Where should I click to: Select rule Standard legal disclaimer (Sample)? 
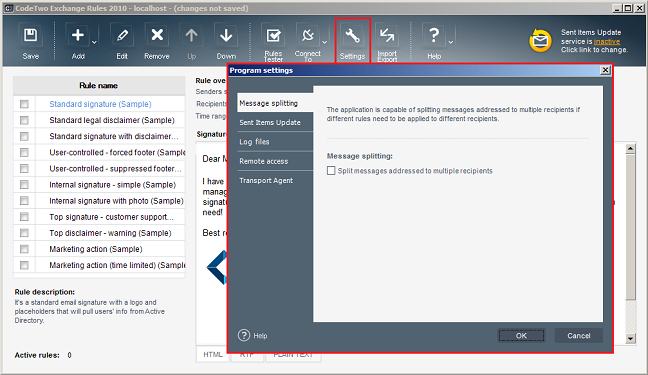click(112, 120)
